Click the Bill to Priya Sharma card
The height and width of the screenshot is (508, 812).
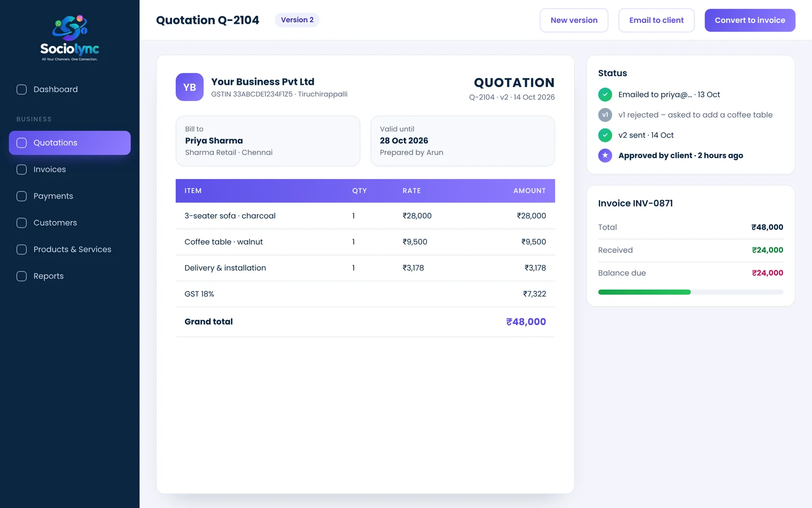click(x=268, y=141)
